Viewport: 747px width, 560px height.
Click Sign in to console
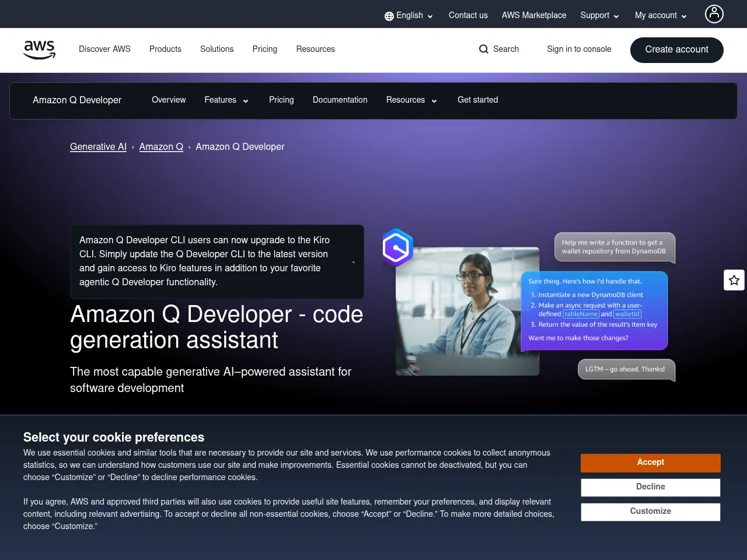pos(579,50)
